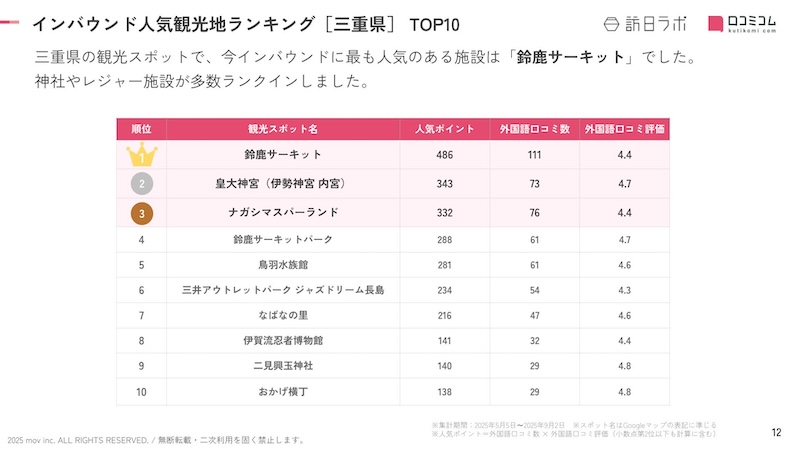Click 鳥羽水族館 in the table
Viewport: 800px width, 450px height.
tap(283, 265)
